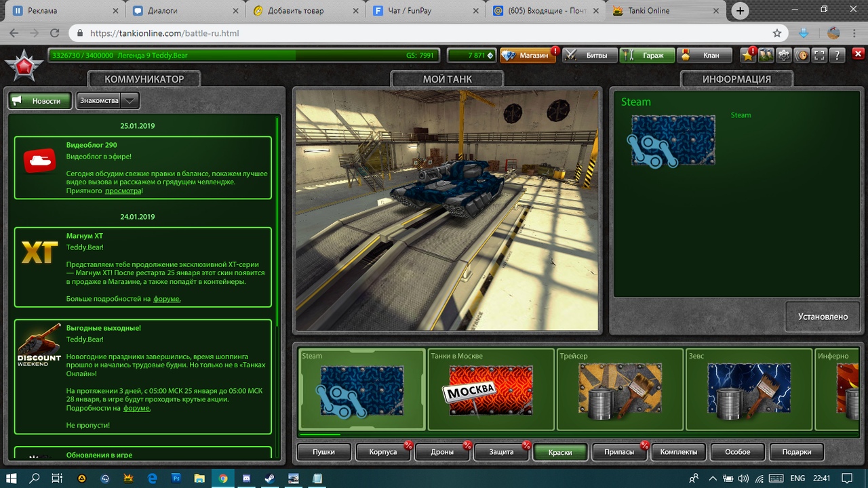The width and height of the screenshot is (868, 488).
Task: Select the Новости news button
Action: tap(40, 100)
